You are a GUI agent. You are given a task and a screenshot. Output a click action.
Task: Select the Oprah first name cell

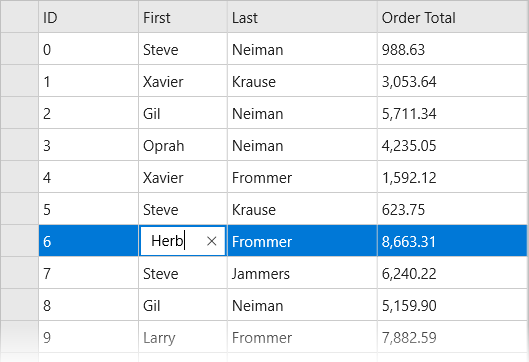point(183,145)
